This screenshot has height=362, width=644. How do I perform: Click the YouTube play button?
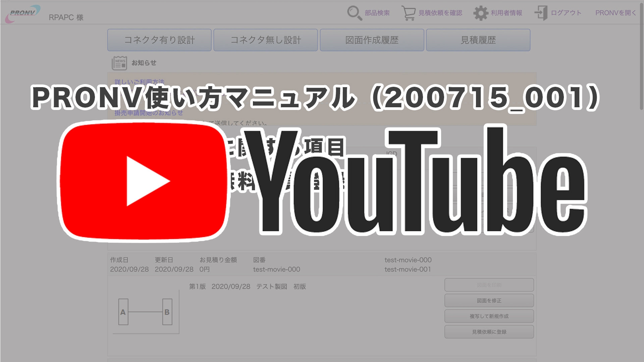(x=144, y=181)
